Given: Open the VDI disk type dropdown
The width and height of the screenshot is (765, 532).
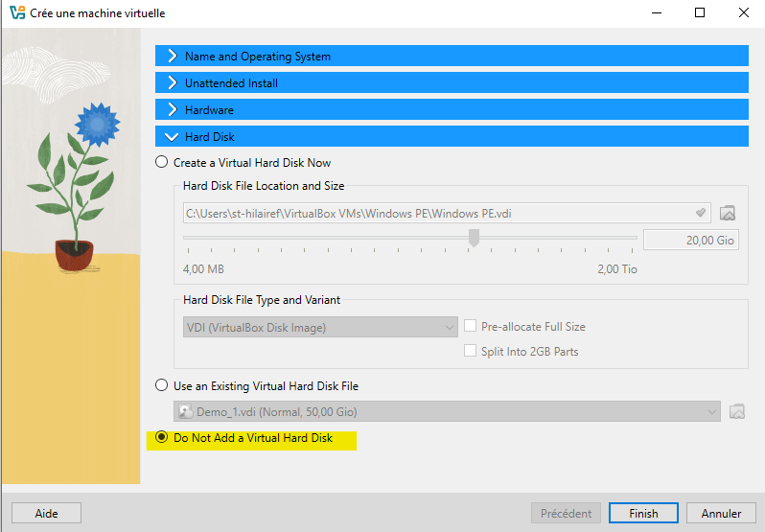Looking at the screenshot, I should tap(320, 328).
